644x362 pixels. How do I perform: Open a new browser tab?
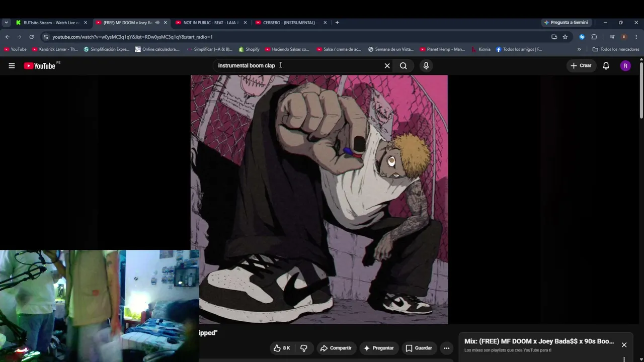(x=337, y=23)
